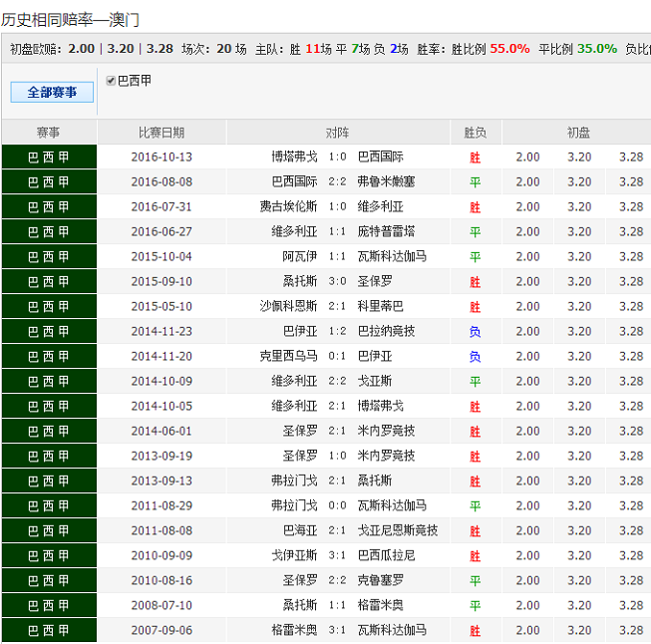The height and width of the screenshot is (644, 651).
Task: Click the 阿瓦伊 team name
Action: pos(299,256)
